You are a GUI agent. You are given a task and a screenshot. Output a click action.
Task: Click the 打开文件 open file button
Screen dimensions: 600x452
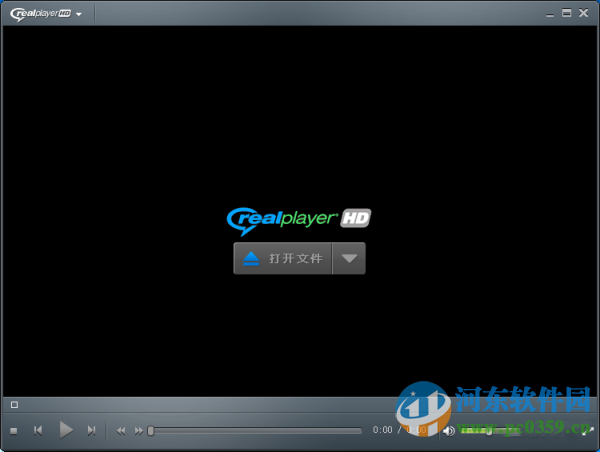(283, 258)
